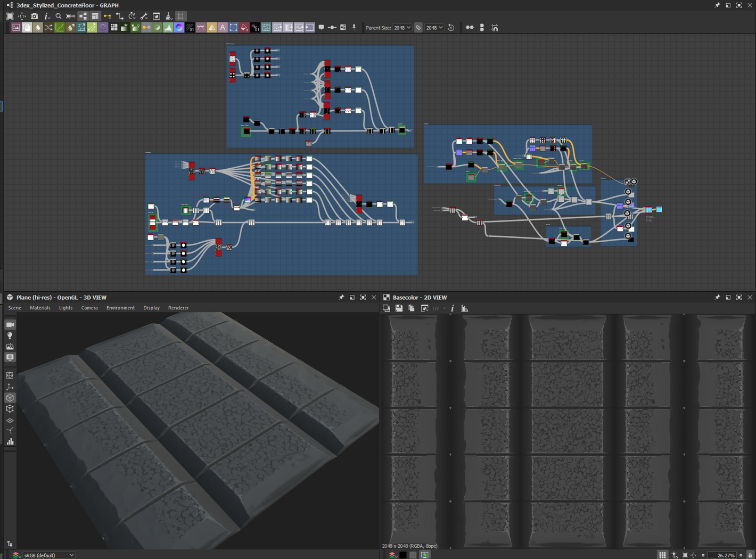Click the 2048 x 2048 image info text
This screenshot has height=559, width=756.
pos(409,546)
